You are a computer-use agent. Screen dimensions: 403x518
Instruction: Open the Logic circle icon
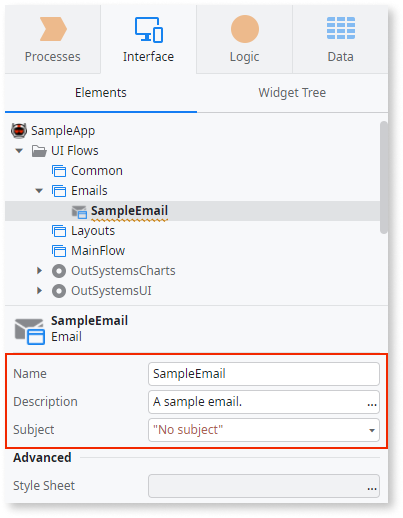[245, 29]
